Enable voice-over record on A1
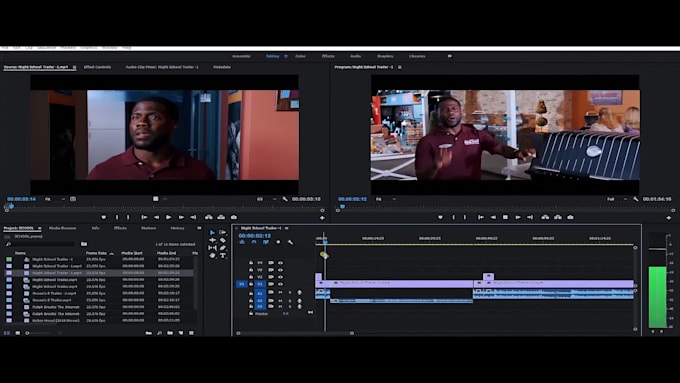Screen dimensions: 680x383 point(299,293)
